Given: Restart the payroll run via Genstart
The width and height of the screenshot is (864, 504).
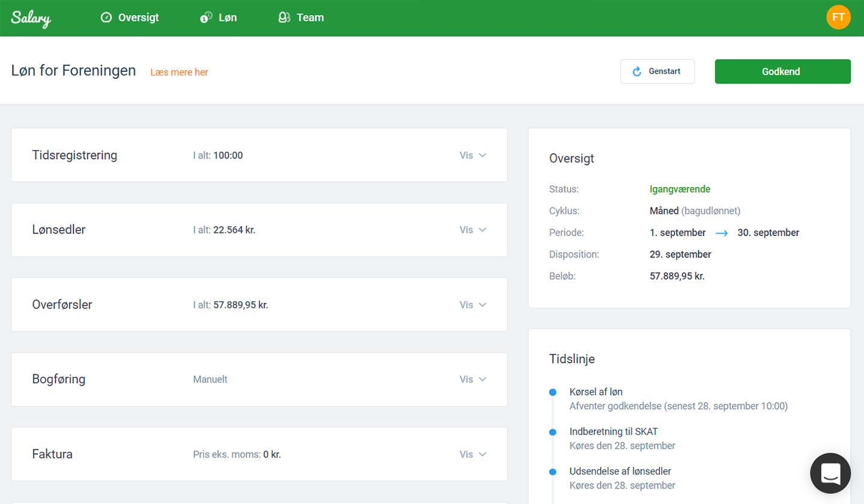Looking at the screenshot, I should pyautogui.click(x=658, y=71).
